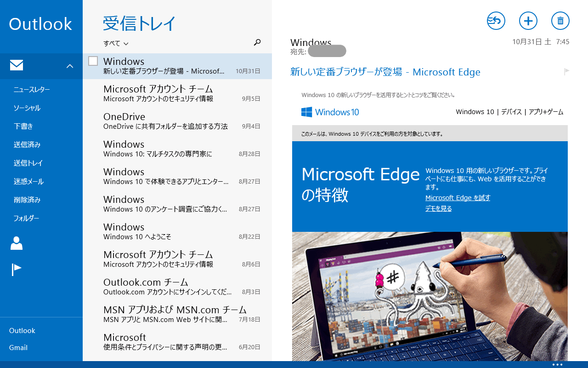
Task: Open the People contacts icon
Action: coord(17,243)
